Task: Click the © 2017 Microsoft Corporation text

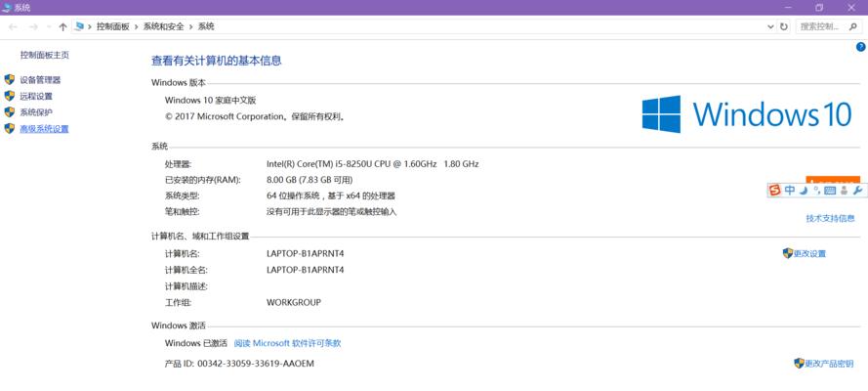Action: pos(255,117)
